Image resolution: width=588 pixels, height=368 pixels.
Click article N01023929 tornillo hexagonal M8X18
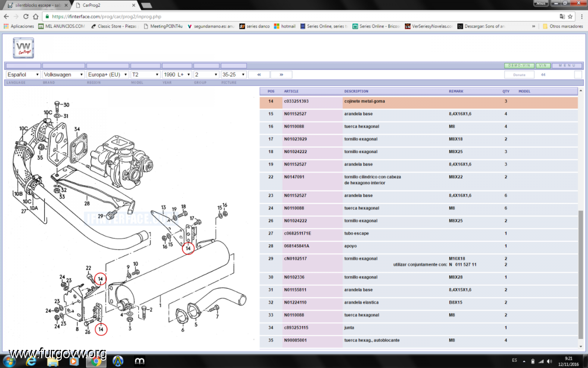coord(296,139)
